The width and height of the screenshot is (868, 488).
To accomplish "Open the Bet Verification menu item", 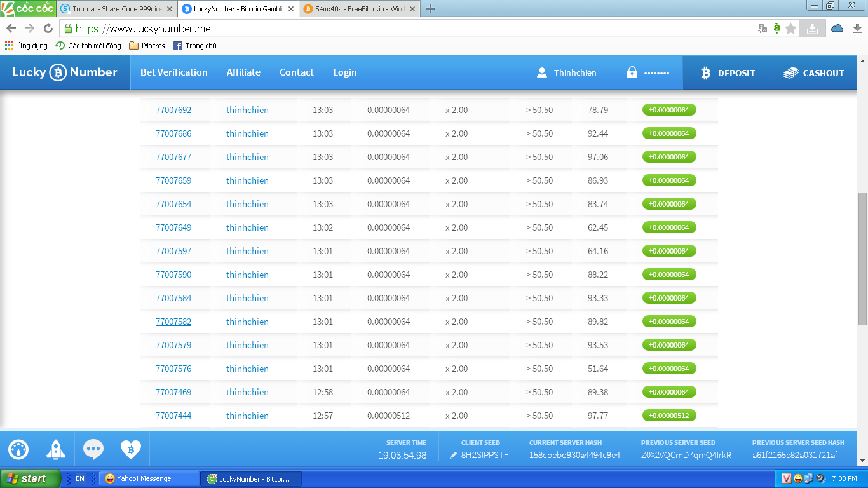I will [x=173, y=72].
